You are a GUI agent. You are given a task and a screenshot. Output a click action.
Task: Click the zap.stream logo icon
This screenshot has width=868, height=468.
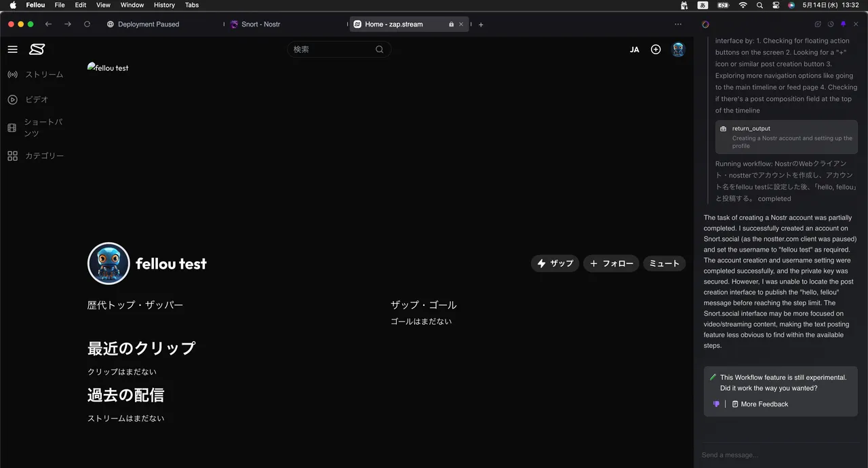pos(37,50)
